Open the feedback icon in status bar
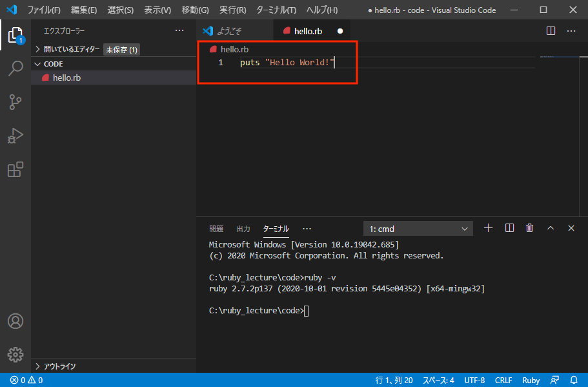This screenshot has width=588, height=387. [x=554, y=380]
